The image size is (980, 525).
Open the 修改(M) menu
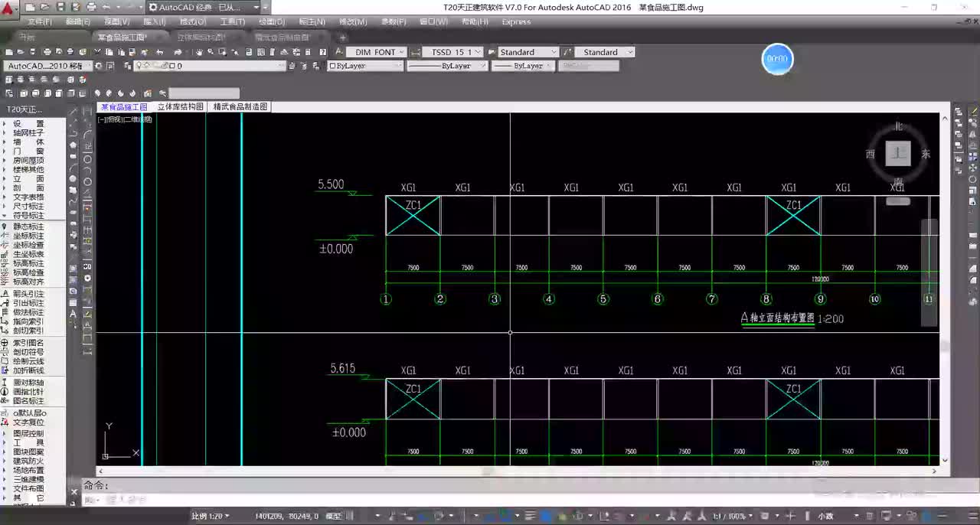(x=352, y=21)
